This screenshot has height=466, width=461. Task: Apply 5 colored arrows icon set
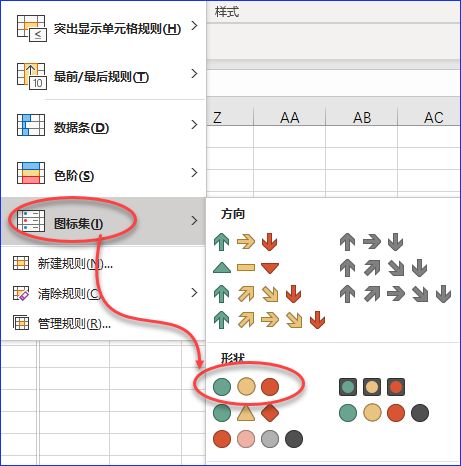(x=269, y=320)
